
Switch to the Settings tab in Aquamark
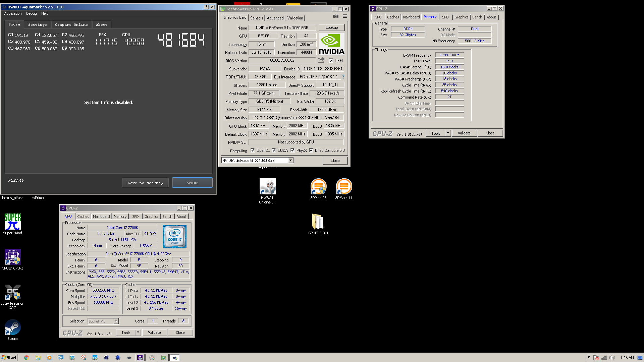coord(38,24)
